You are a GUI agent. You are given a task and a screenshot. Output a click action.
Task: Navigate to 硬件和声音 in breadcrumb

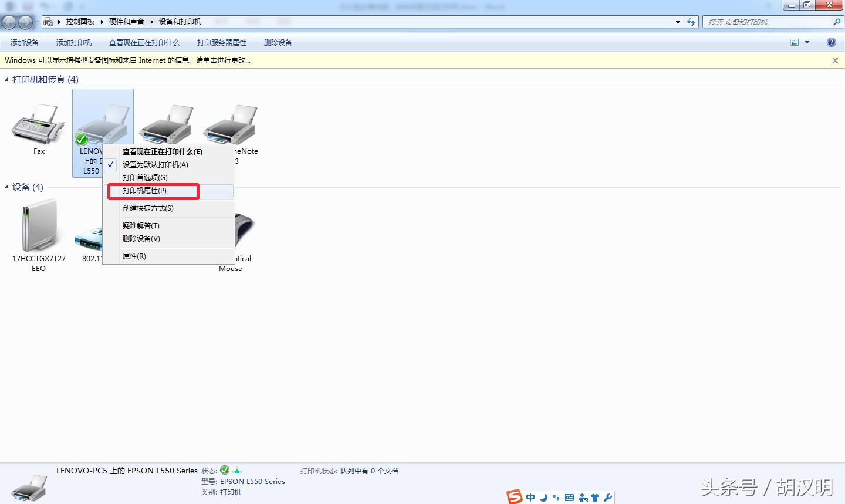point(126,22)
